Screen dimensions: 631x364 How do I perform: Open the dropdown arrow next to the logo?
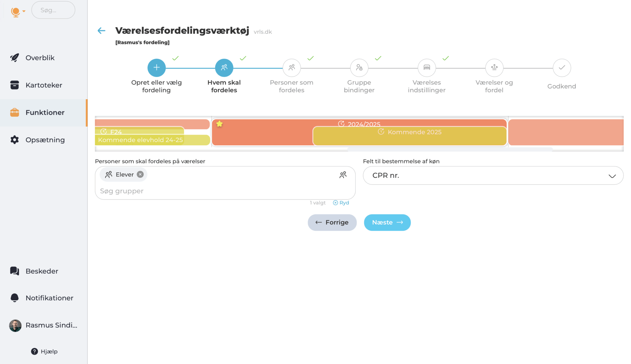24,11
